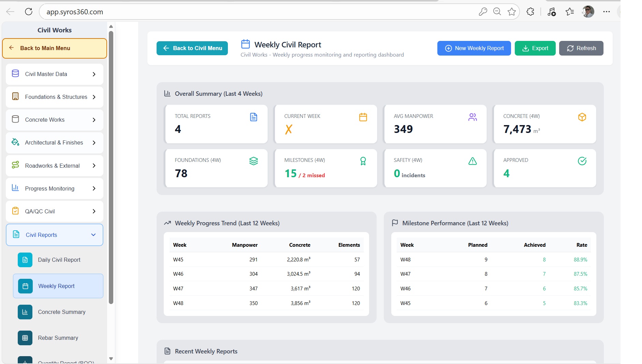642x364 pixels.
Task: Click the Export button
Action: pos(535,48)
